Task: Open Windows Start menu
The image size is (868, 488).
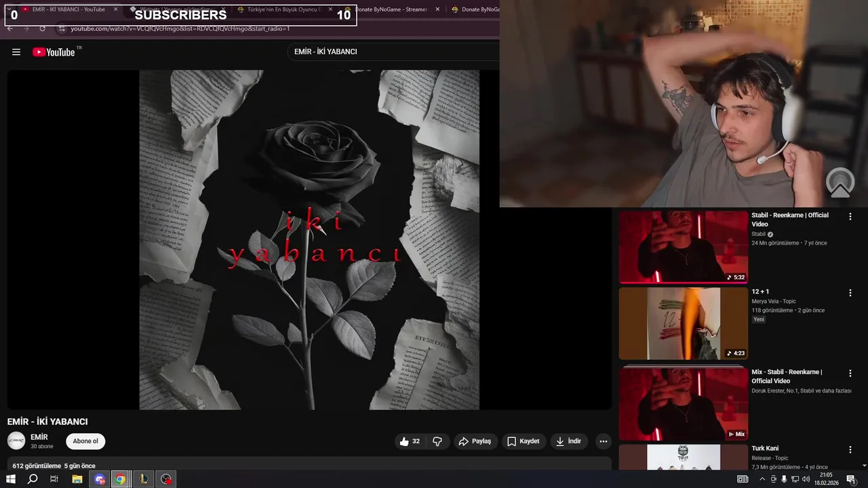Action: coord(10,479)
